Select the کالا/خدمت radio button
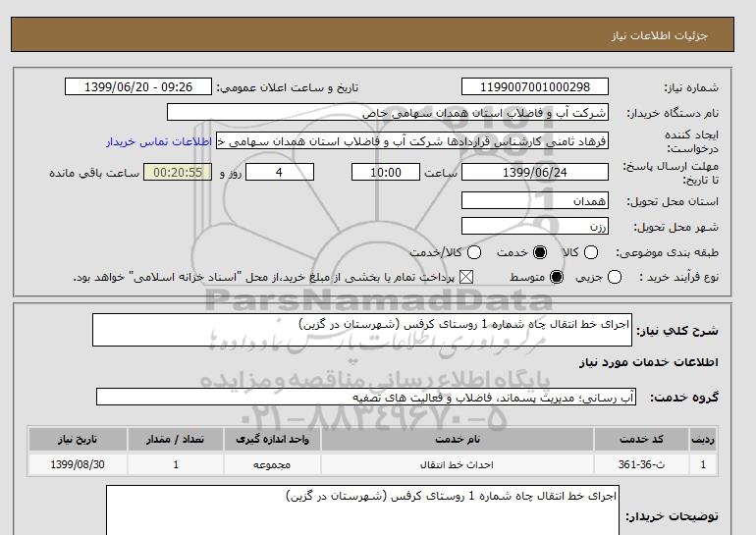The image size is (756, 535). pos(474,252)
